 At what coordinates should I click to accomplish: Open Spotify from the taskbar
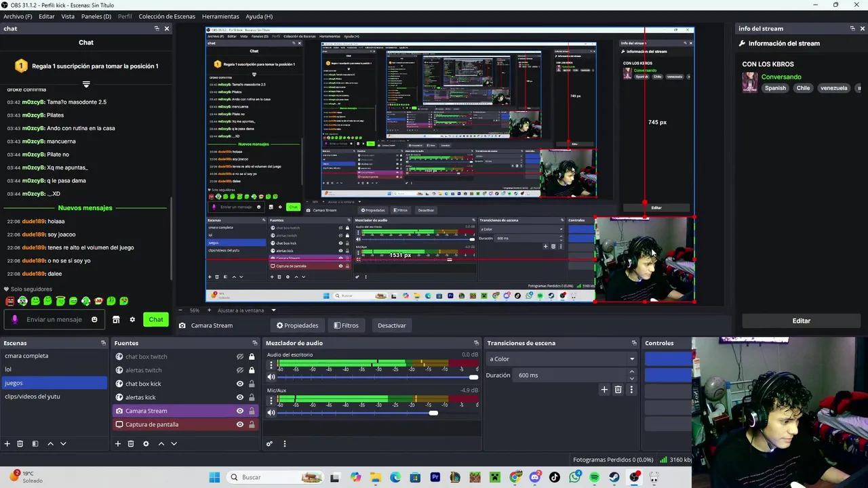595,477
